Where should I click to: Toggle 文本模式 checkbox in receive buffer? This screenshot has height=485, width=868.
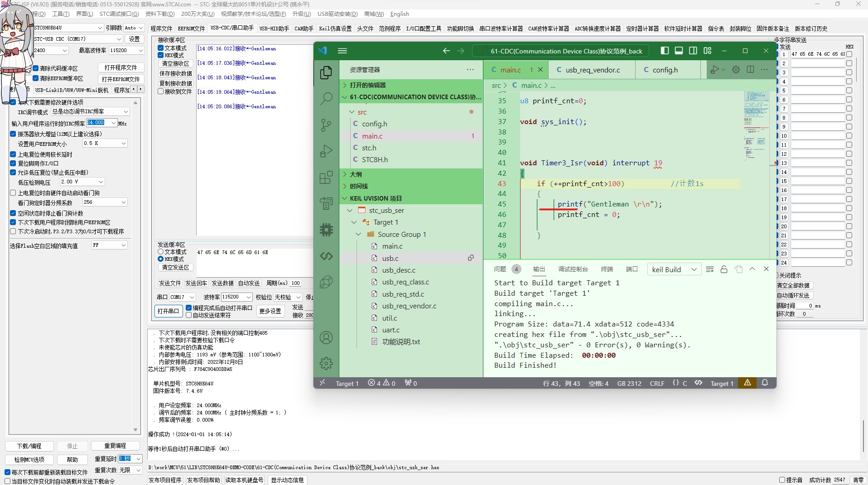pyautogui.click(x=160, y=48)
